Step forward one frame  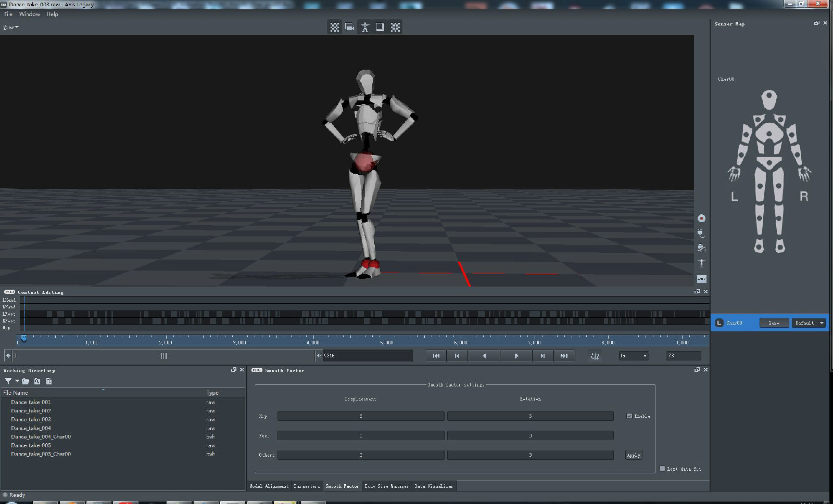(x=542, y=356)
